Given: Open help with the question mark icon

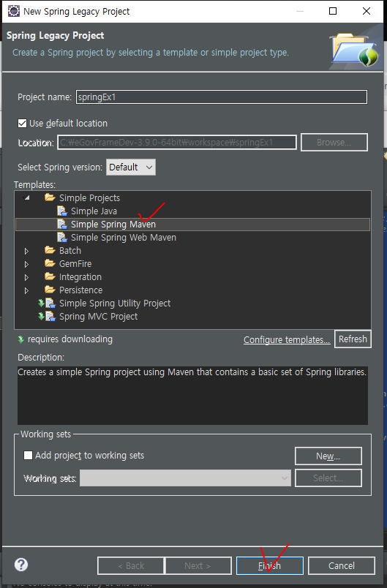Looking at the screenshot, I should tap(21, 565).
